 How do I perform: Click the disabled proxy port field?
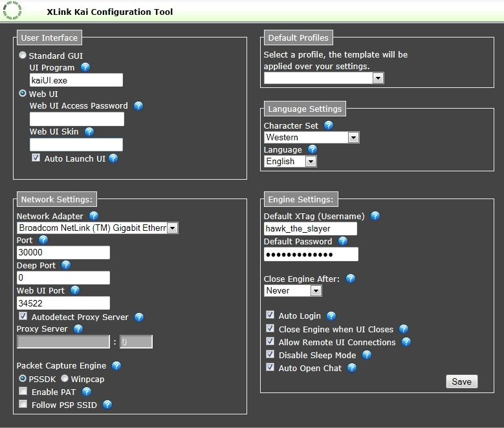[x=137, y=341]
